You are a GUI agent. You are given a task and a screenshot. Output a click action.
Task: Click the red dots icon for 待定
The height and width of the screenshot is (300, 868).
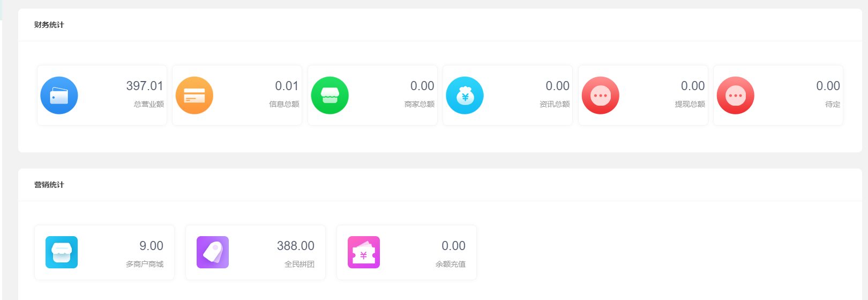736,96
